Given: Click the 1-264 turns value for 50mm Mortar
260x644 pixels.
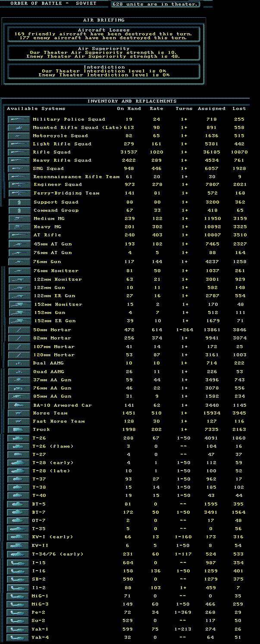Looking at the screenshot, I should [184, 330].
